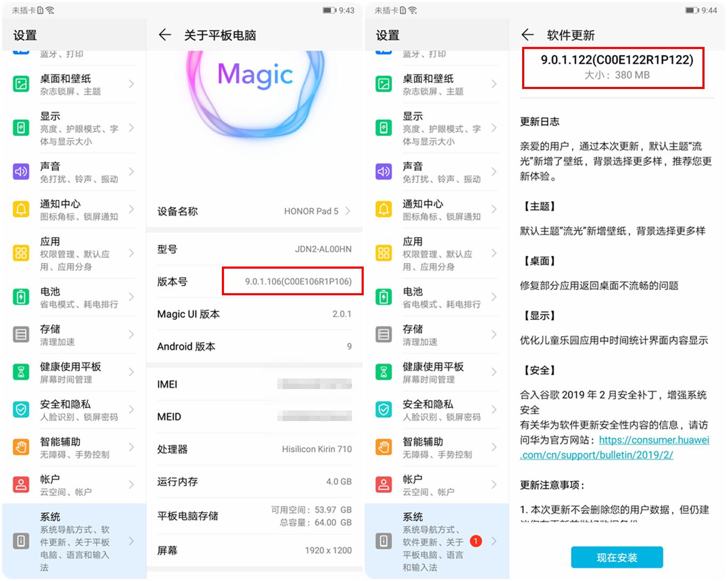Select the 应用 apps grid icon
The image size is (728, 581).
(21, 253)
